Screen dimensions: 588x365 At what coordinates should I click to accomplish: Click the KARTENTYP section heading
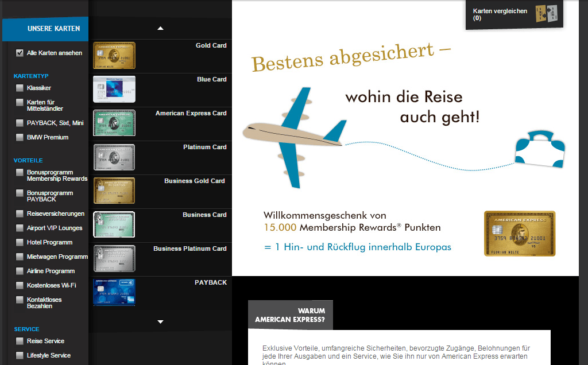click(x=31, y=76)
